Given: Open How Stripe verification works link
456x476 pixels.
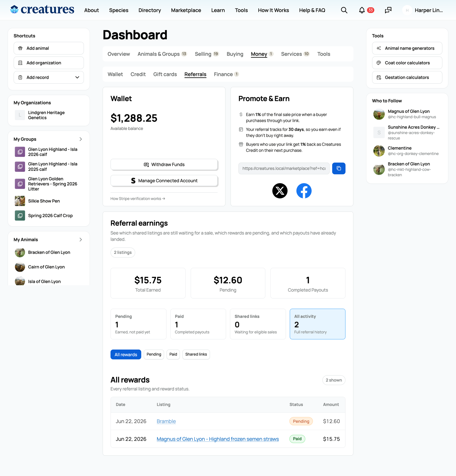Looking at the screenshot, I should [138, 199].
